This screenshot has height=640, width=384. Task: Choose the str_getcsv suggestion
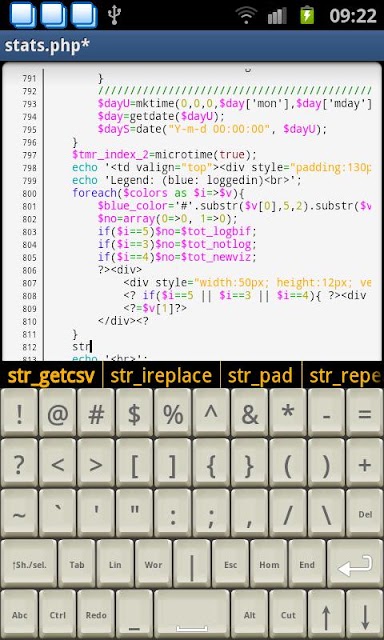point(51,376)
